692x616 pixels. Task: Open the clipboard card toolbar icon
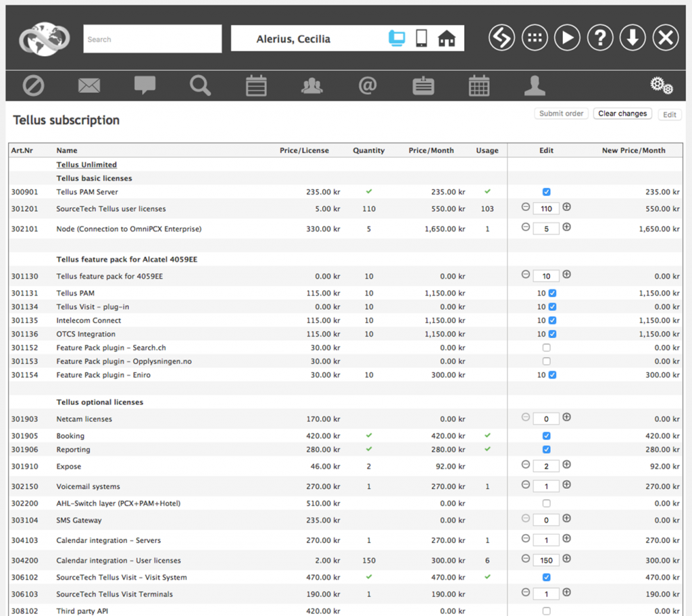(x=423, y=85)
